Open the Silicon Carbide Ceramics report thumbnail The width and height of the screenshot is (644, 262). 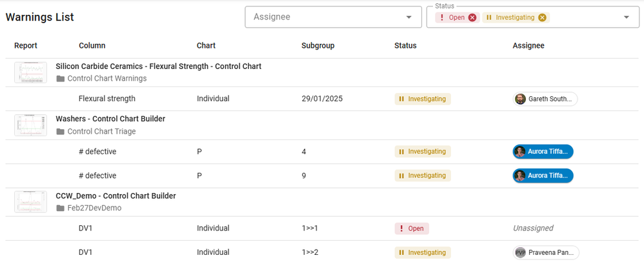coord(30,72)
